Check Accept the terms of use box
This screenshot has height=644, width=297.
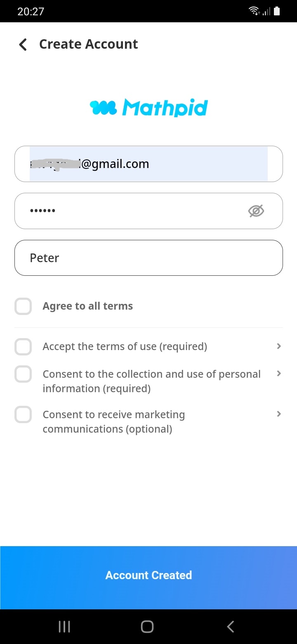23,347
